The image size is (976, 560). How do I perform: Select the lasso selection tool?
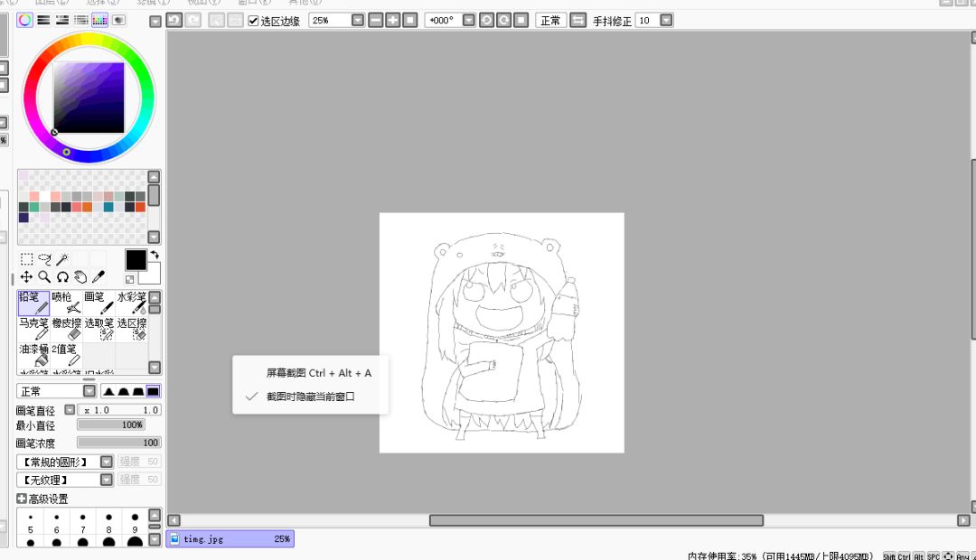(44, 259)
